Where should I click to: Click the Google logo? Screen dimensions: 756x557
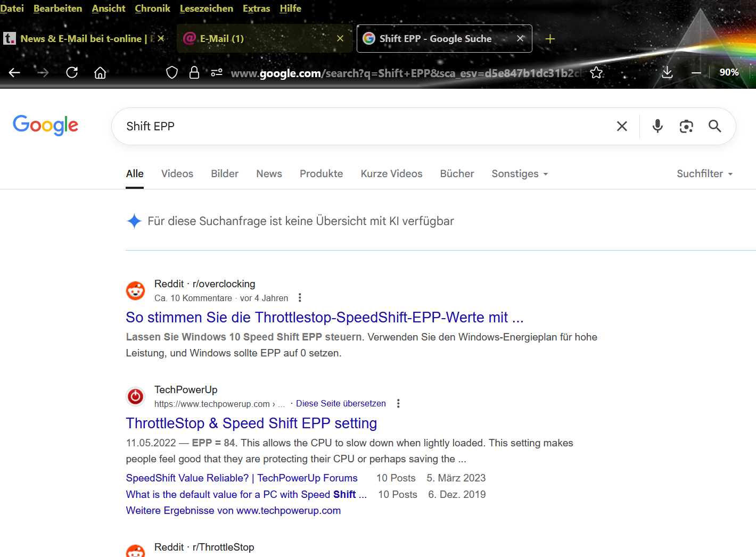tap(46, 126)
